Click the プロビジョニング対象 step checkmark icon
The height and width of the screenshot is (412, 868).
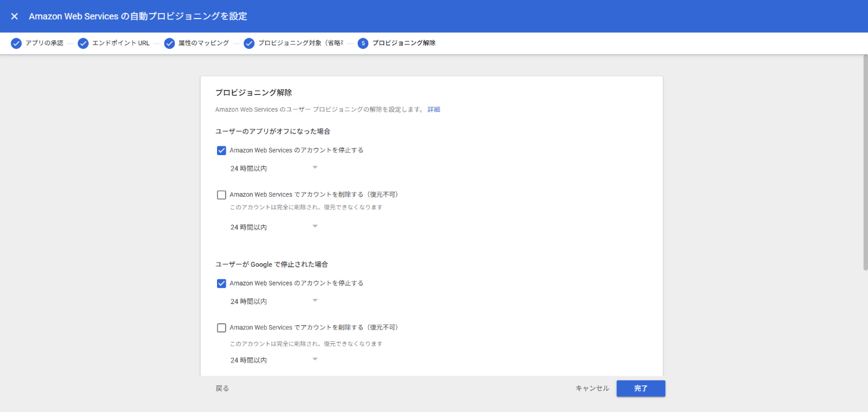coord(249,43)
